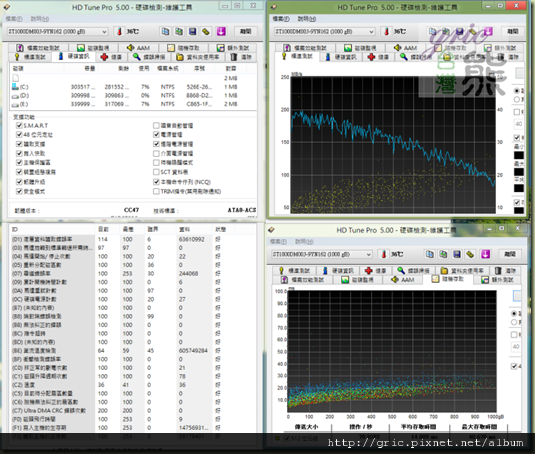The height and width of the screenshot is (454, 535).
Task: Click floppy save icon in green benchmark window
Action: click(460, 31)
